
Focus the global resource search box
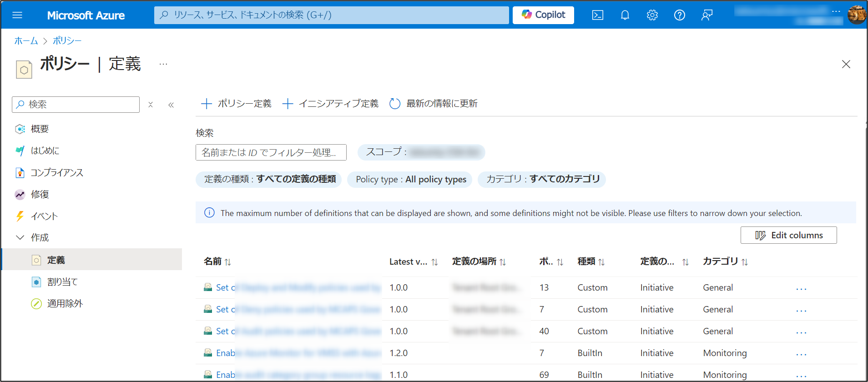coord(332,15)
